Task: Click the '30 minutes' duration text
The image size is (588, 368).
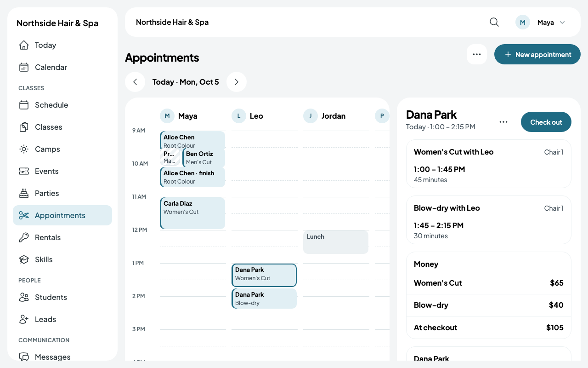Action: (431, 236)
